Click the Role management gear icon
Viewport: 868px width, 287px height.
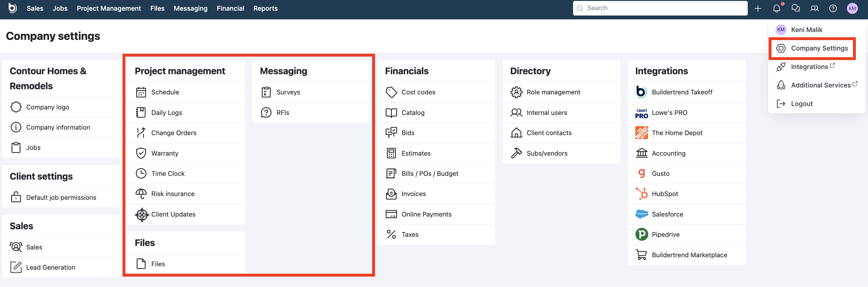(x=516, y=92)
